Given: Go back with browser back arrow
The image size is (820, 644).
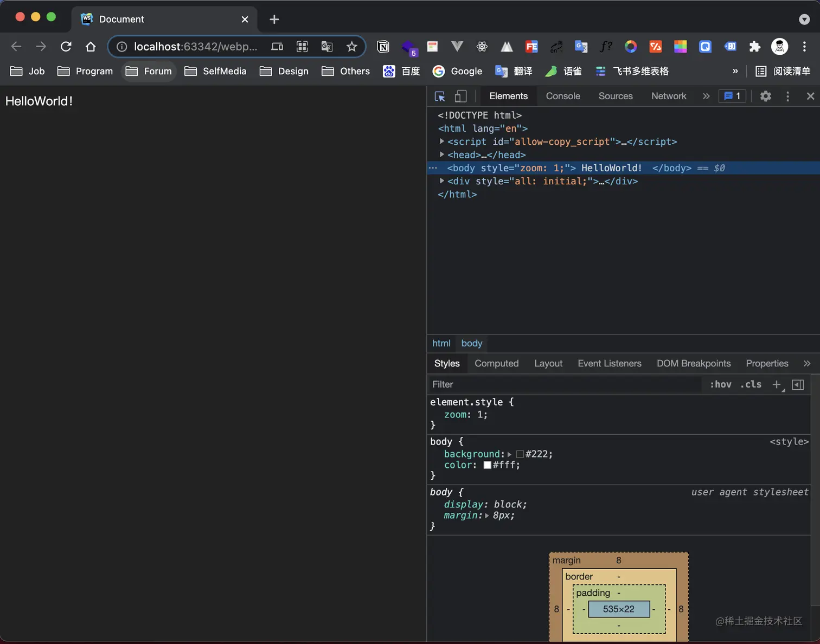Looking at the screenshot, I should click(16, 47).
